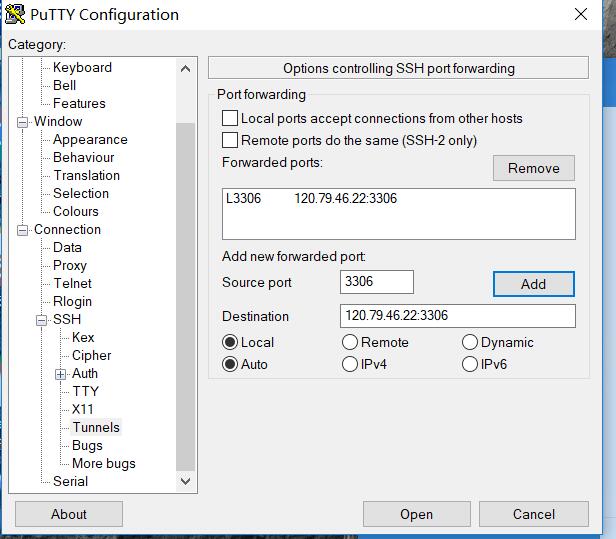Image resolution: width=616 pixels, height=539 pixels.
Task: Add the new forwarded port
Action: click(x=534, y=284)
